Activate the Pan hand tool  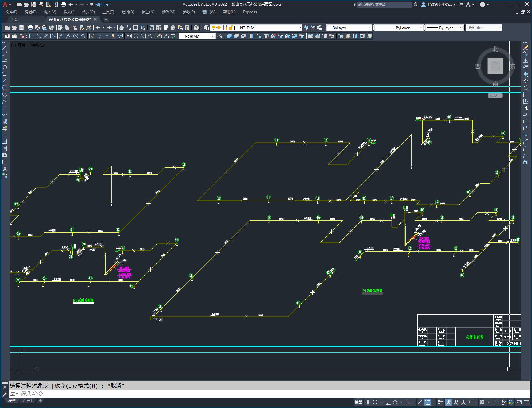122,28
